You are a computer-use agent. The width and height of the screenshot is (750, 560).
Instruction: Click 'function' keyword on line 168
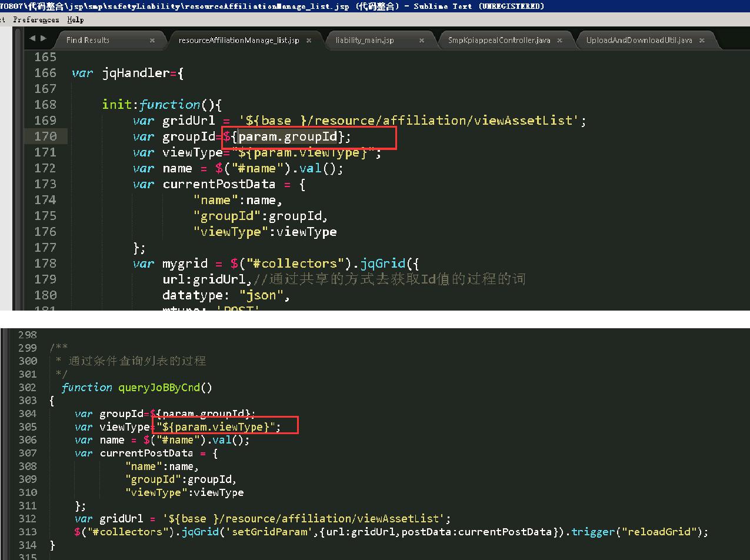tap(169, 105)
